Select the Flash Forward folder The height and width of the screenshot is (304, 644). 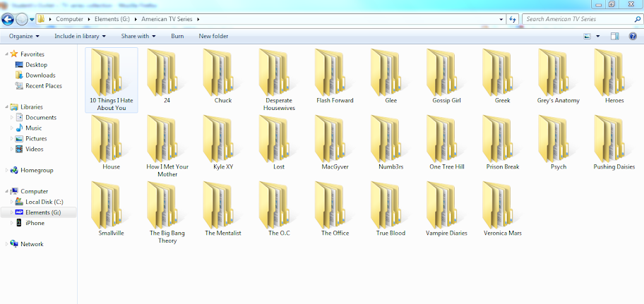point(335,76)
